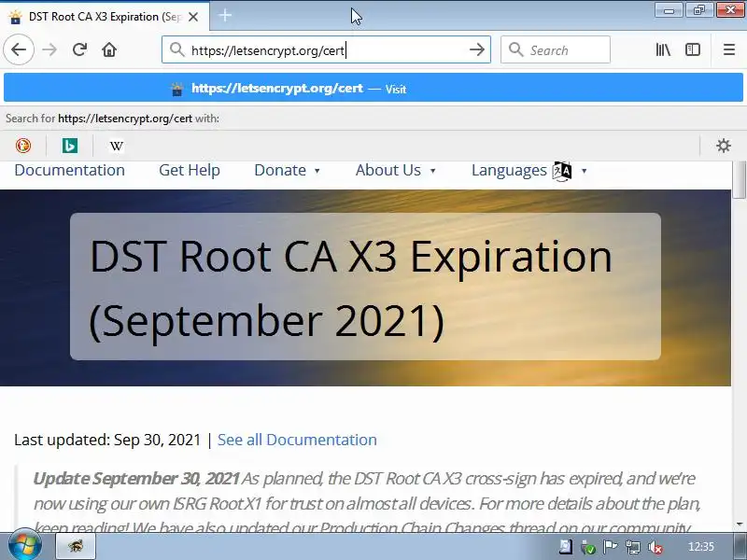The image size is (747, 560).
Task: Expand the About Us dropdown menu
Action: point(395,170)
